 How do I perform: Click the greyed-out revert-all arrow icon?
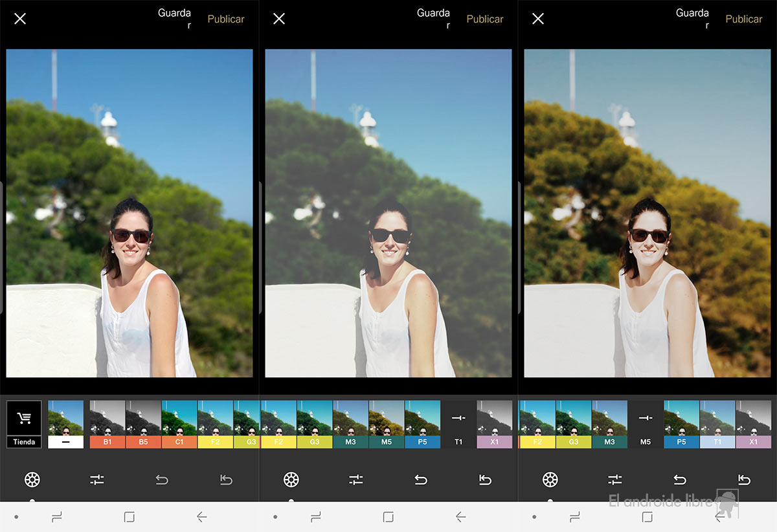pyautogui.click(x=226, y=480)
